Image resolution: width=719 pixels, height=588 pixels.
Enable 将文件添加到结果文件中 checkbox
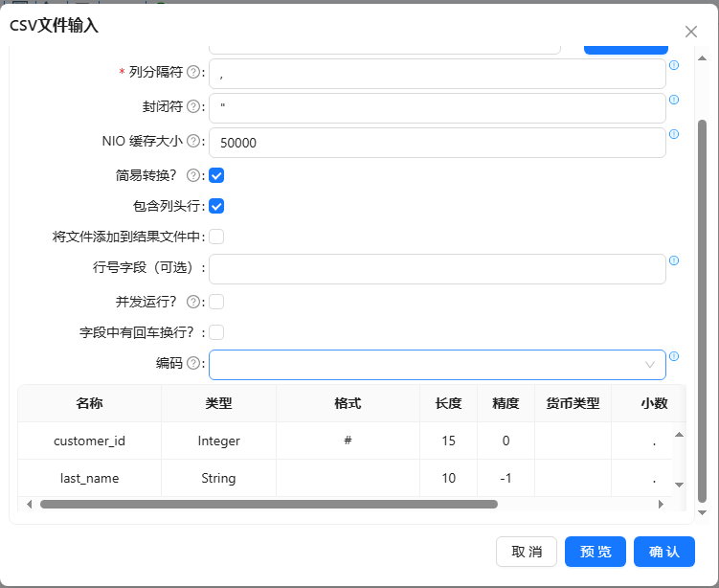coord(216,237)
